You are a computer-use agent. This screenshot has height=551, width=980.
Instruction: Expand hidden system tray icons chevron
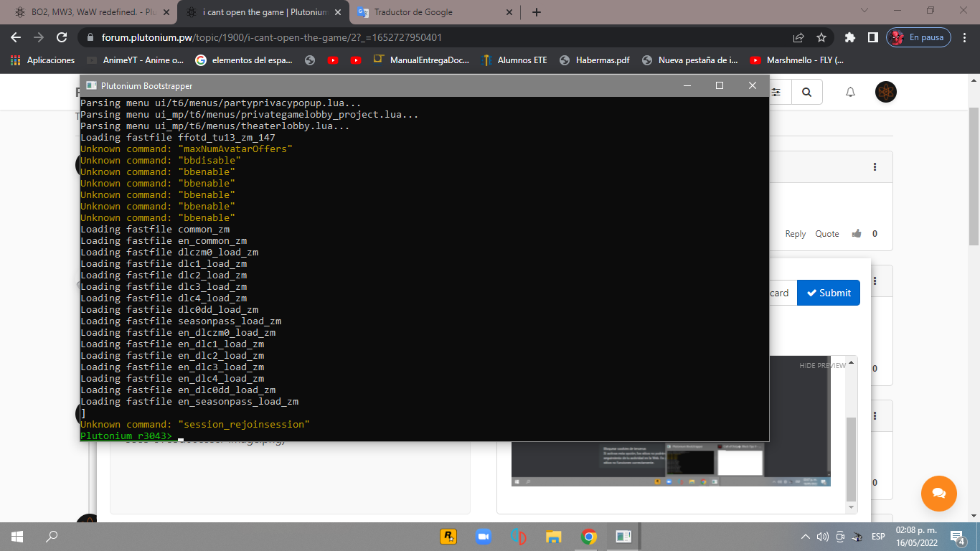(806, 536)
